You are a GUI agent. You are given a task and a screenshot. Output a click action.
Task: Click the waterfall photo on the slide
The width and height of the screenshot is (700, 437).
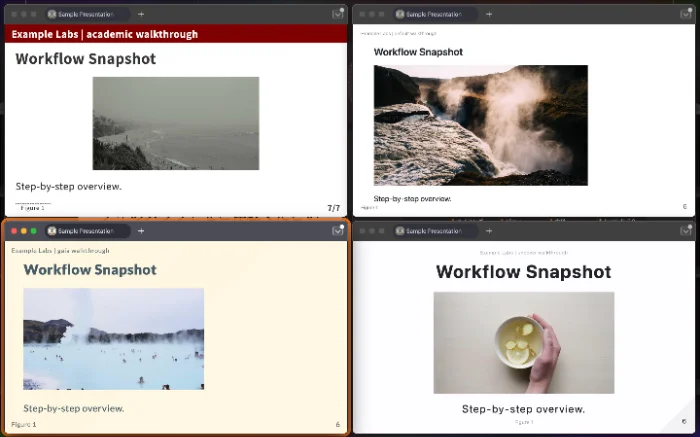tap(480, 125)
